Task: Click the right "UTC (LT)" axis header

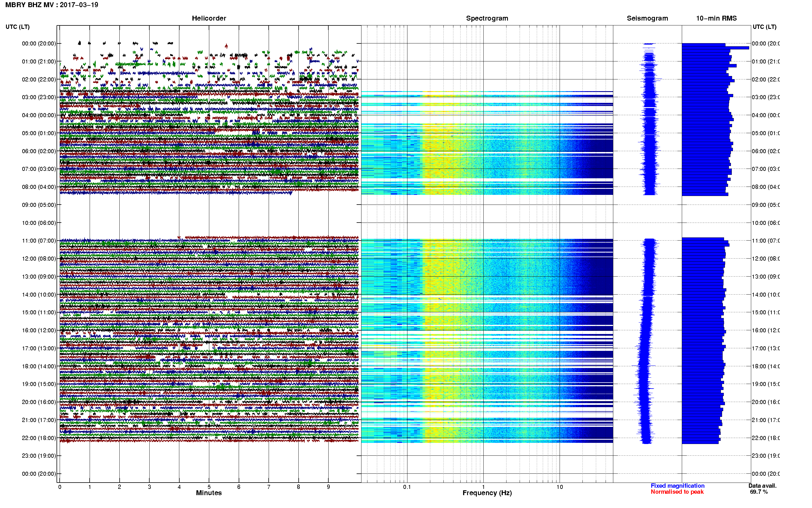Action: (764, 27)
